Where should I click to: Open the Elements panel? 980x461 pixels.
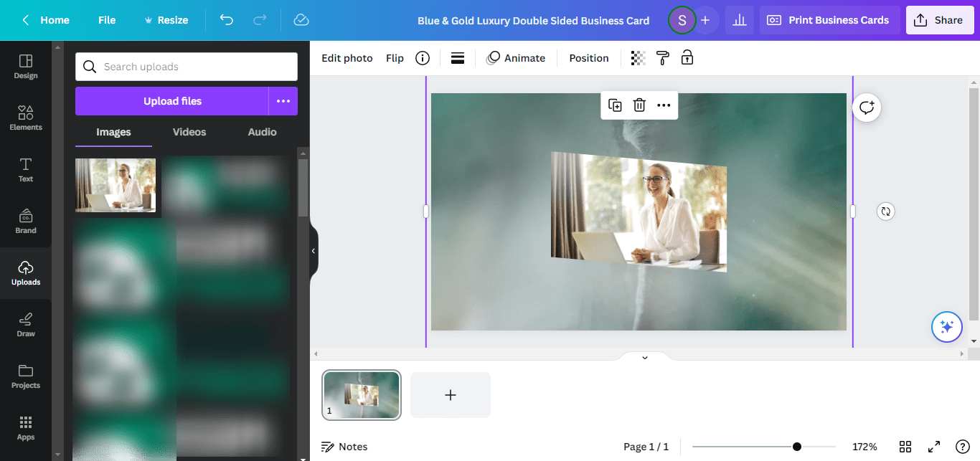[x=26, y=117]
